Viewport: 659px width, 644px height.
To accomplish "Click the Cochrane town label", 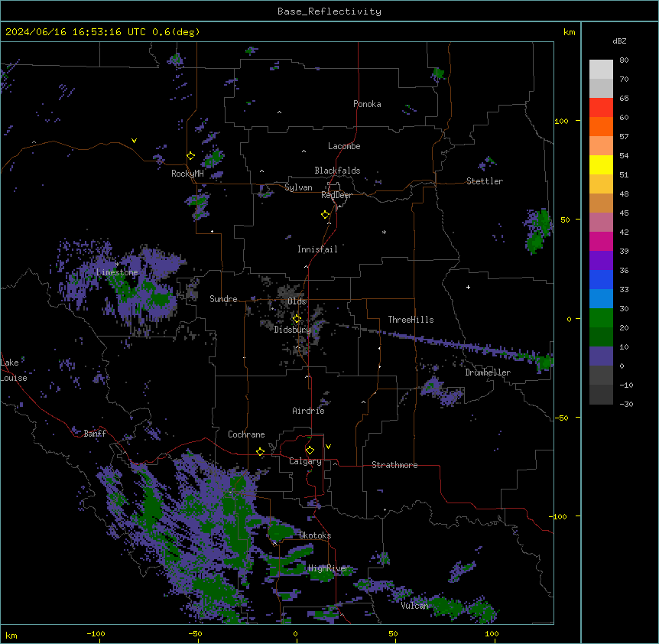I will click(246, 434).
